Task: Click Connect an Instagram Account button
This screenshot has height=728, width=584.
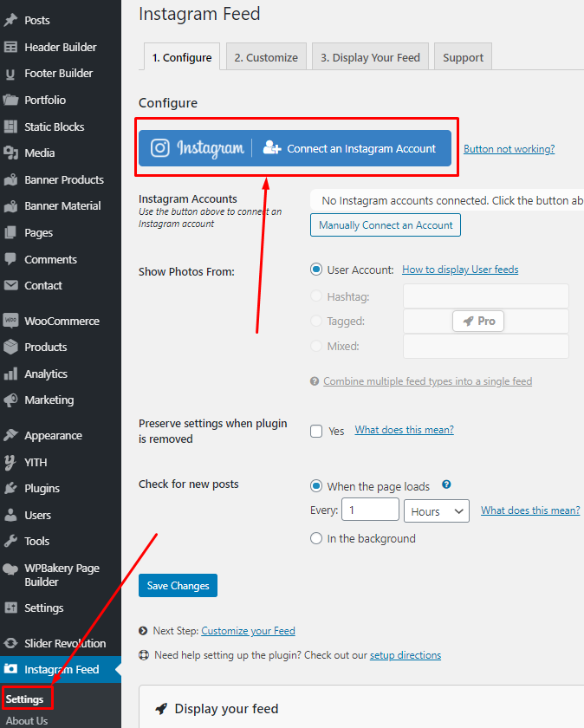Action: click(x=295, y=148)
